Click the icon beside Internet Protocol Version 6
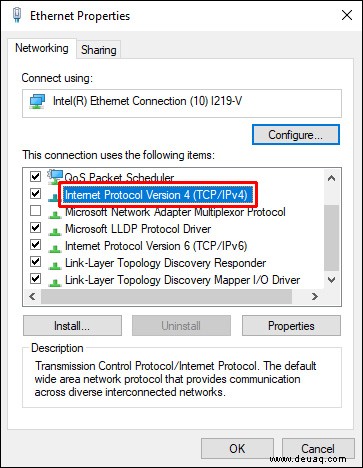 tap(54, 249)
